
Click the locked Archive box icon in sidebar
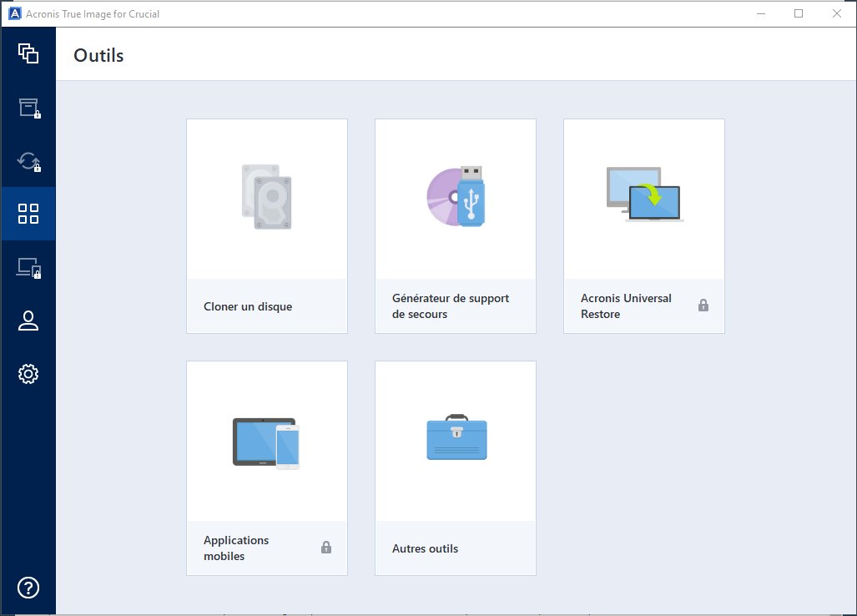tap(28, 108)
